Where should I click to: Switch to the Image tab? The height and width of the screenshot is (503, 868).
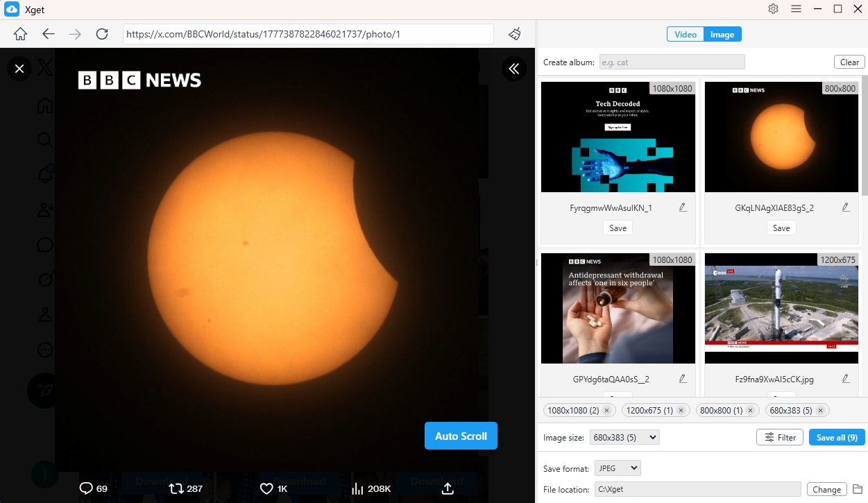point(722,34)
